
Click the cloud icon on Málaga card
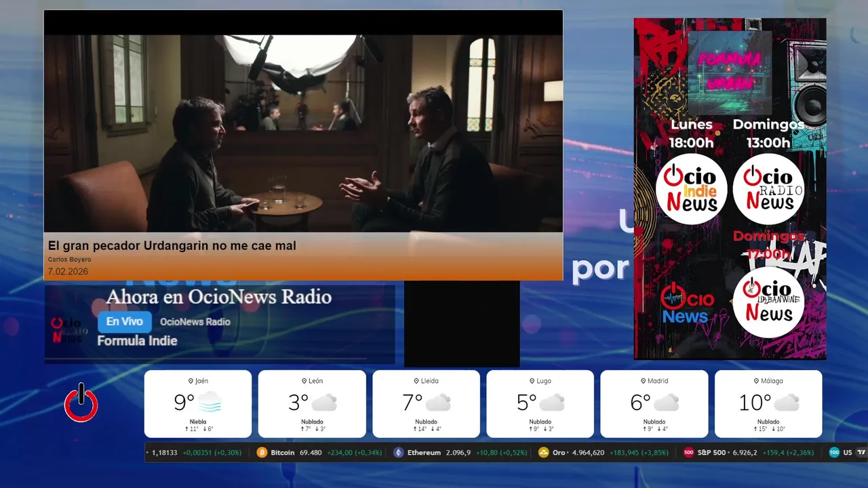[x=787, y=403]
